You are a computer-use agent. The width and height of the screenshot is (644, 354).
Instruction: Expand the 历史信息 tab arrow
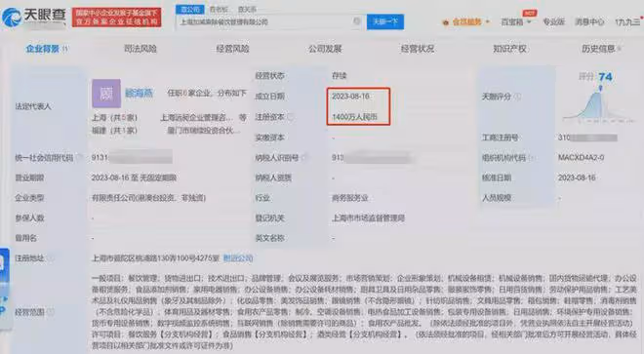(x=619, y=49)
